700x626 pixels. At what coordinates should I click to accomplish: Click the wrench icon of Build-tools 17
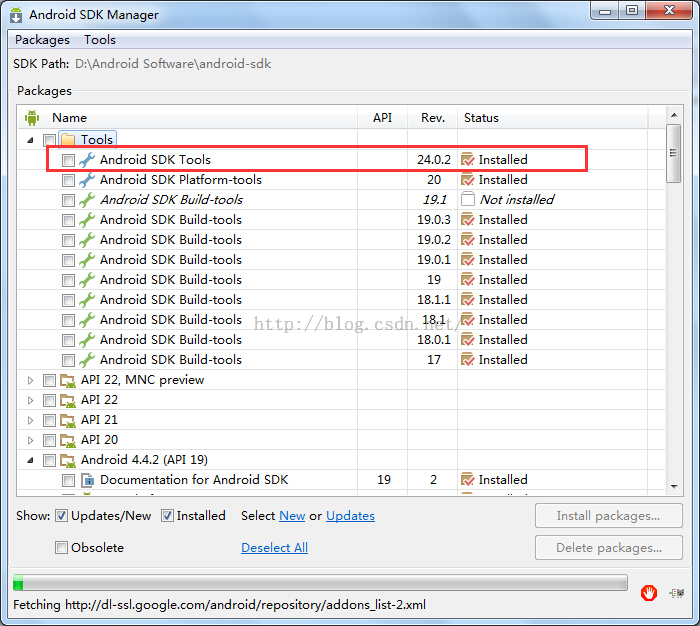point(87,360)
